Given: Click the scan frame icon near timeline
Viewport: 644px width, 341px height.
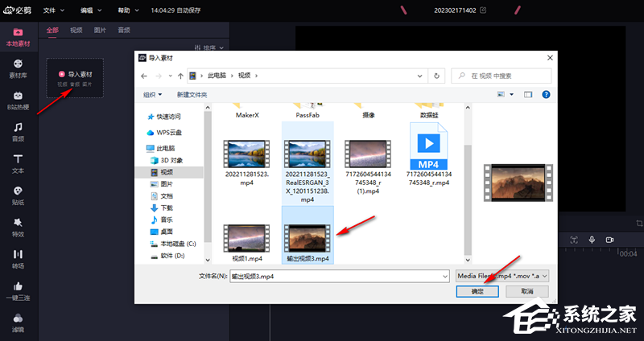Looking at the screenshot, I should click(x=574, y=240).
